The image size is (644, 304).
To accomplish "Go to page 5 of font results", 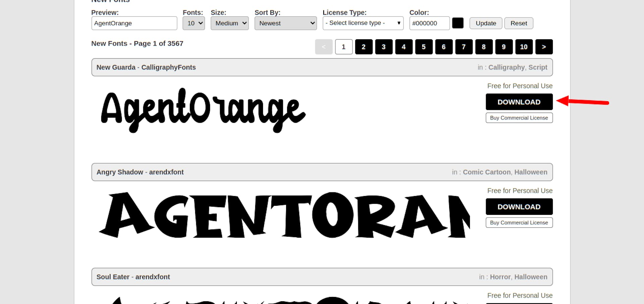I will [x=424, y=47].
